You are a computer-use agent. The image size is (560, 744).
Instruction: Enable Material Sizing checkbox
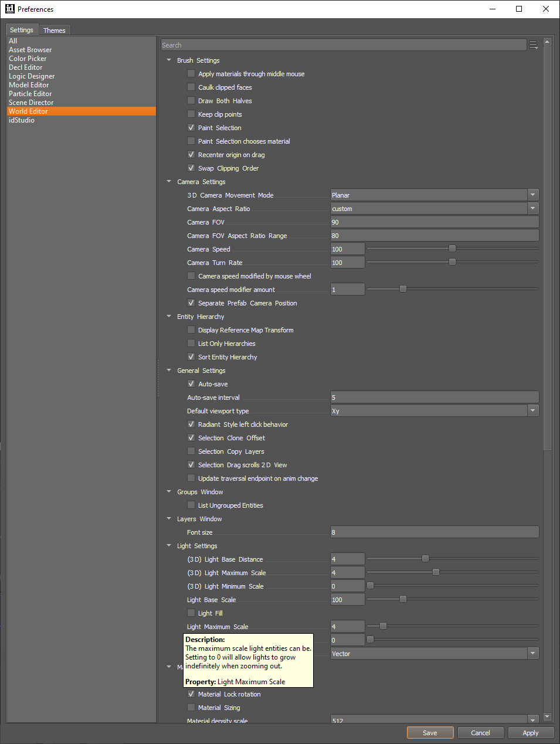click(191, 707)
